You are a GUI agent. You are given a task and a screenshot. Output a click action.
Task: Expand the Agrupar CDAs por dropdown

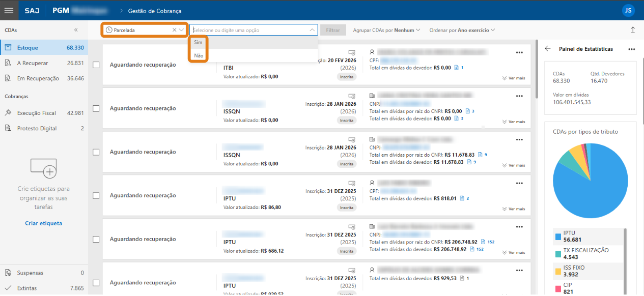tap(386, 31)
